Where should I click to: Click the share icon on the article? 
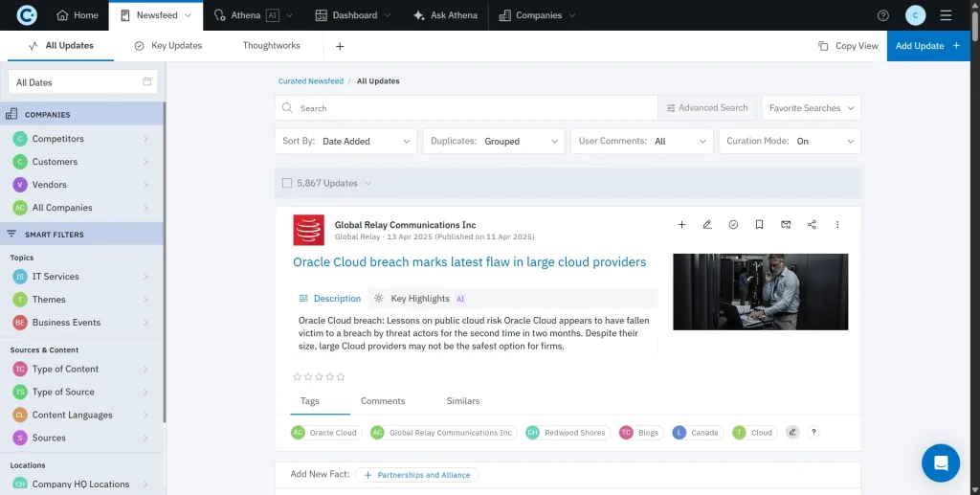point(812,225)
